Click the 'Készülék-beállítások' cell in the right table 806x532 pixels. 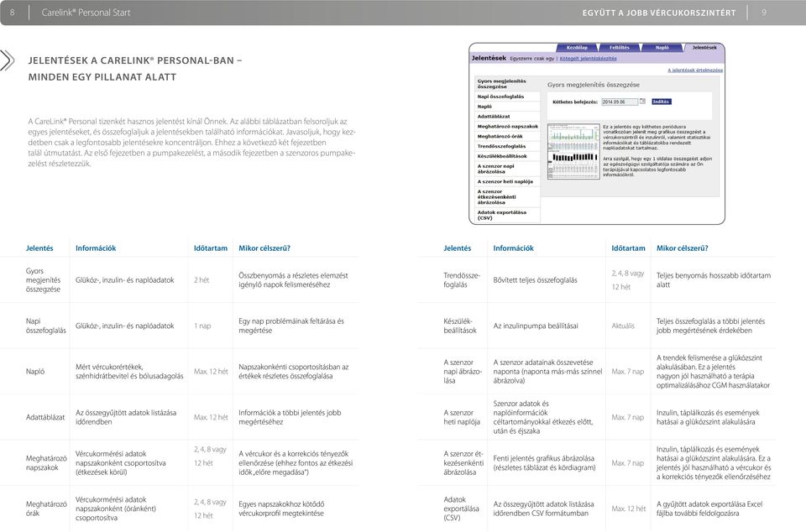click(460, 326)
